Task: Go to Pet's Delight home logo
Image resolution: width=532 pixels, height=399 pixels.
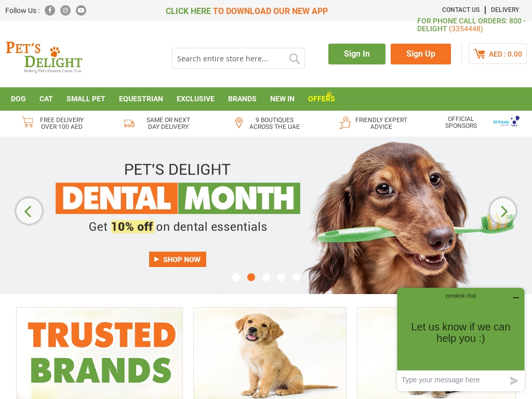Action: point(44,57)
